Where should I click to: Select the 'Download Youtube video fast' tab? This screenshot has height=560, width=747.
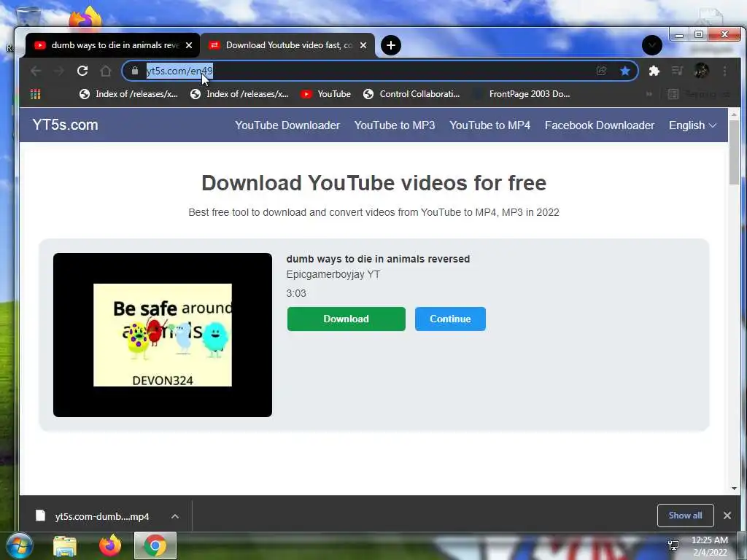pyautogui.click(x=287, y=45)
